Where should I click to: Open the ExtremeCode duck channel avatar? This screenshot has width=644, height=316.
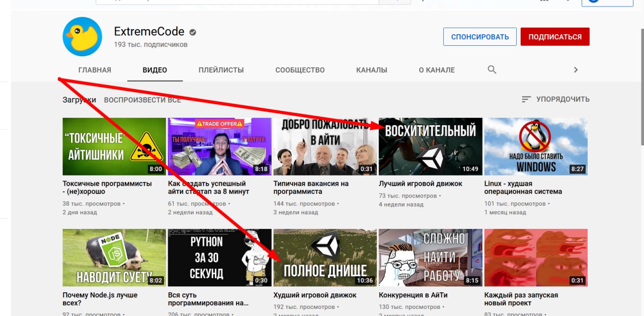pos(83,37)
